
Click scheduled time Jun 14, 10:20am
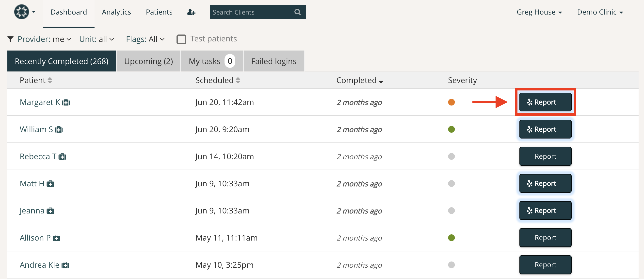(x=225, y=157)
